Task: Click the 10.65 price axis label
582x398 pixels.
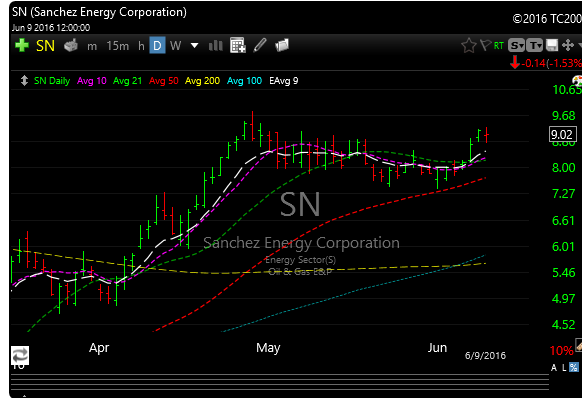Action: pyautogui.click(x=567, y=90)
